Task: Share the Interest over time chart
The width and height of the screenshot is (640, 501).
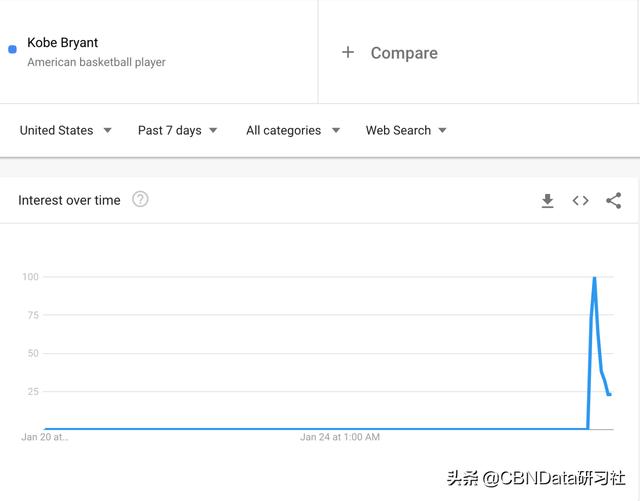Action: [613, 201]
